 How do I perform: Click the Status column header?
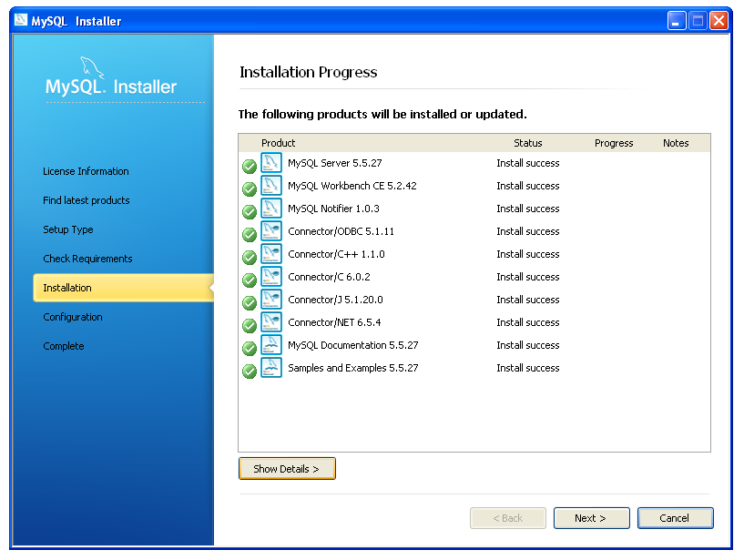click(x=527, y=143)
